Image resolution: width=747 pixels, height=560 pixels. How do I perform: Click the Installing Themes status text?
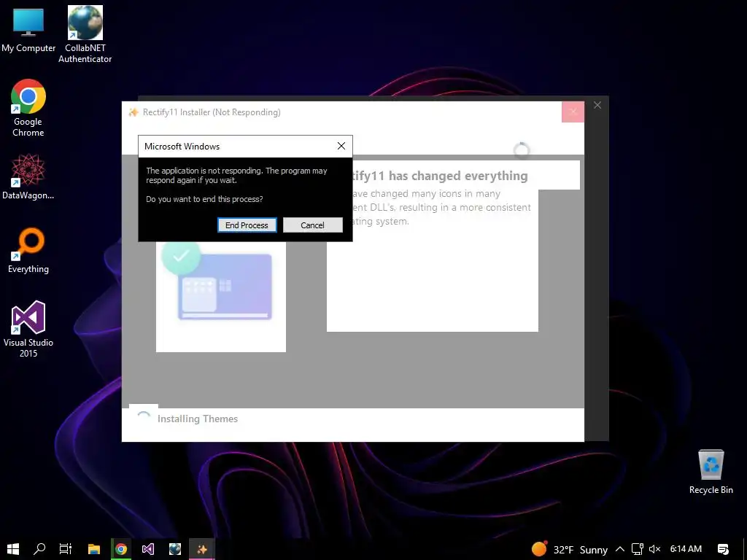coord(198,419)
